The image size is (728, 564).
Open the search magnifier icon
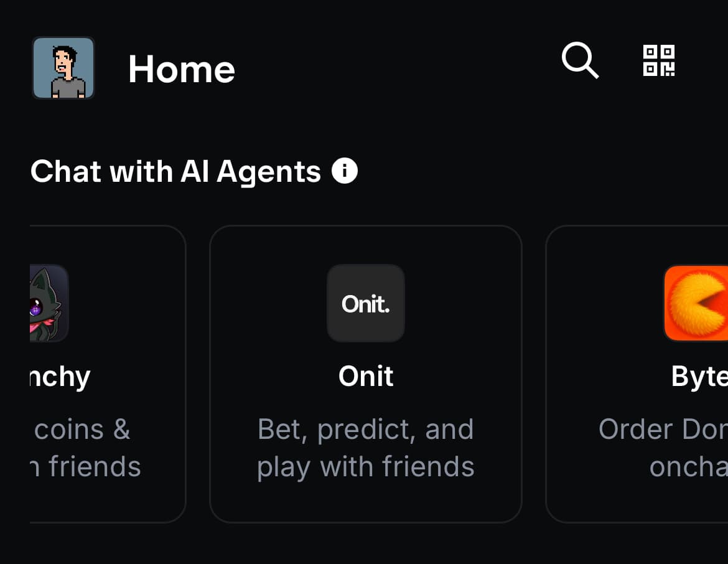(x=580, y=60)
